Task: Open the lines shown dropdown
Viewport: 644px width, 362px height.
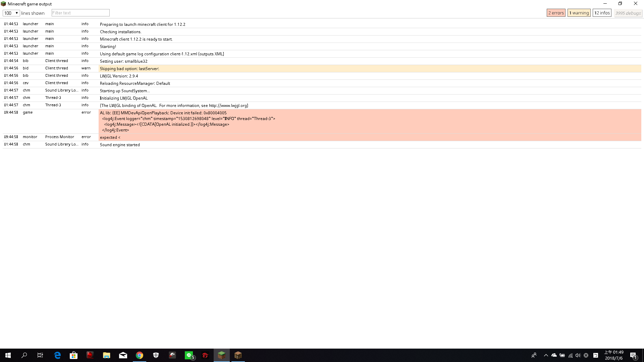Action: (x=11, y=13)
